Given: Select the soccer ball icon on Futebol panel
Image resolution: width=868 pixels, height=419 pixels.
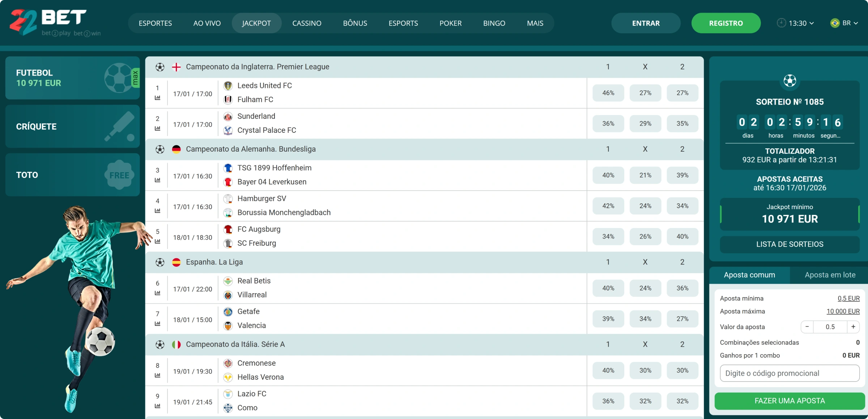Looking at the screenshot, I should point(119,78).
